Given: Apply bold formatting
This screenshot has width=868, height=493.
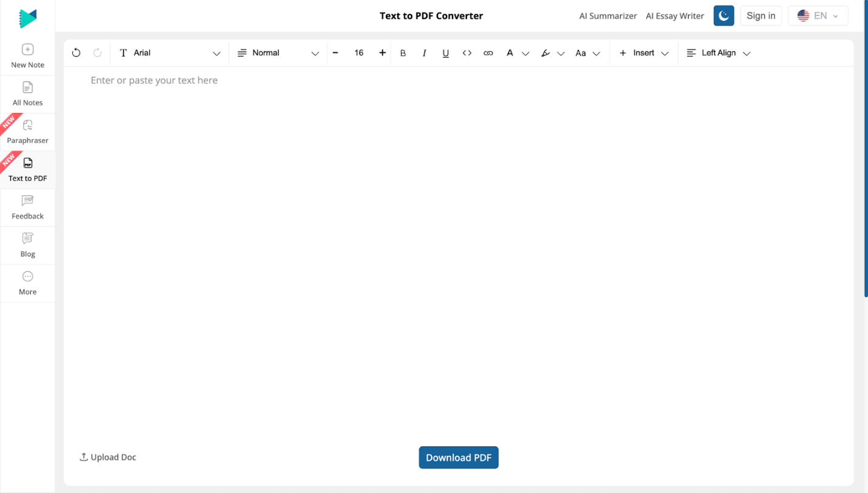Looking at the screenshot, I should [403, 53].
